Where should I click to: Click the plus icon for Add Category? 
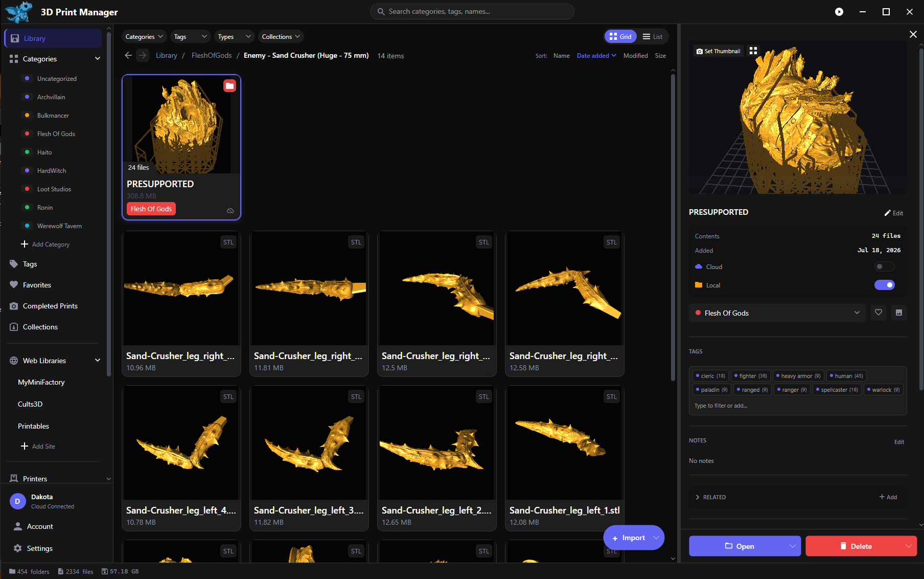pos(25,244)
